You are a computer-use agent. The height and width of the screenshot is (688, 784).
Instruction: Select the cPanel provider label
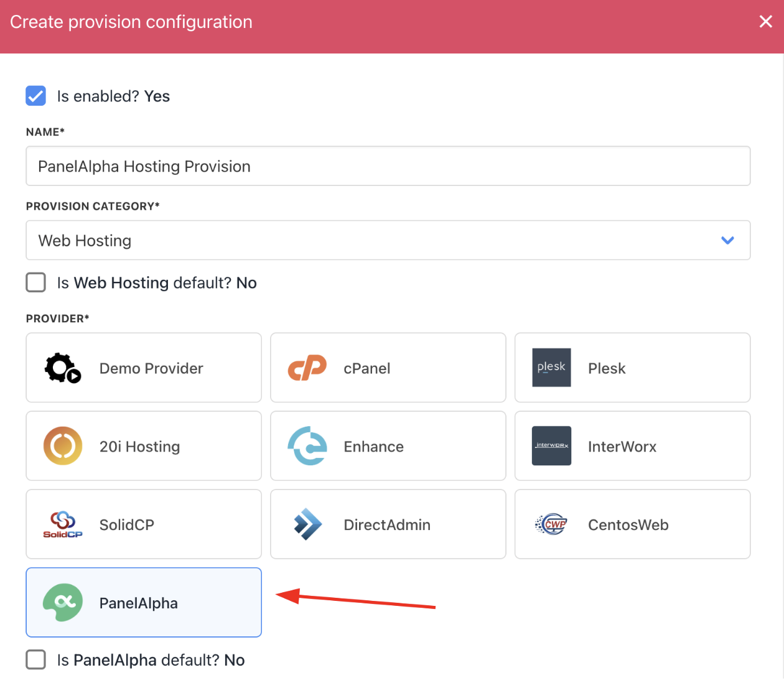(367, 368)
